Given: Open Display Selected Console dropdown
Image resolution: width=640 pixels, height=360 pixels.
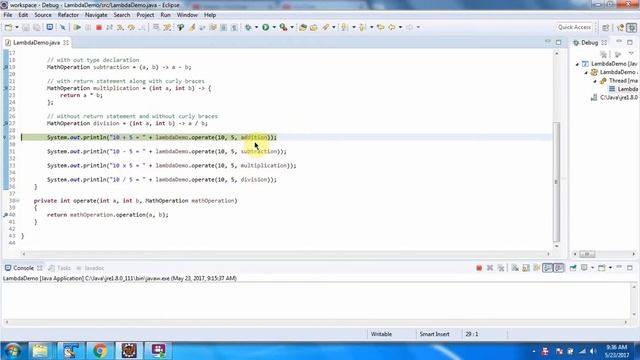Looking at the screenshot, I should [x=593, y=268].
